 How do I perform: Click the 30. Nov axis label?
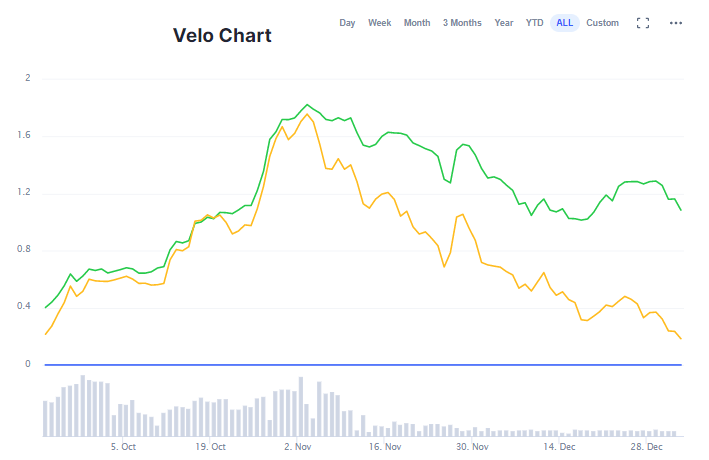pyautogui.click(x=472, y=447)
